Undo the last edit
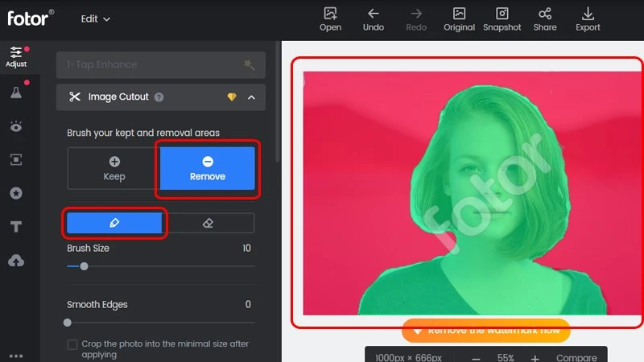Viewport: 644px width, 362px height. pos(373,19)
